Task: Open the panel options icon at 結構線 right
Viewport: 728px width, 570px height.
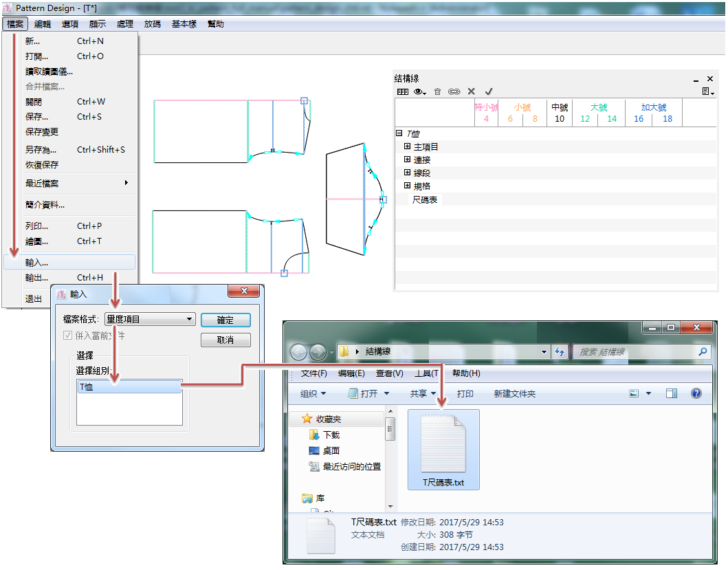Action: pyautogui.click(x=706, y=91)
